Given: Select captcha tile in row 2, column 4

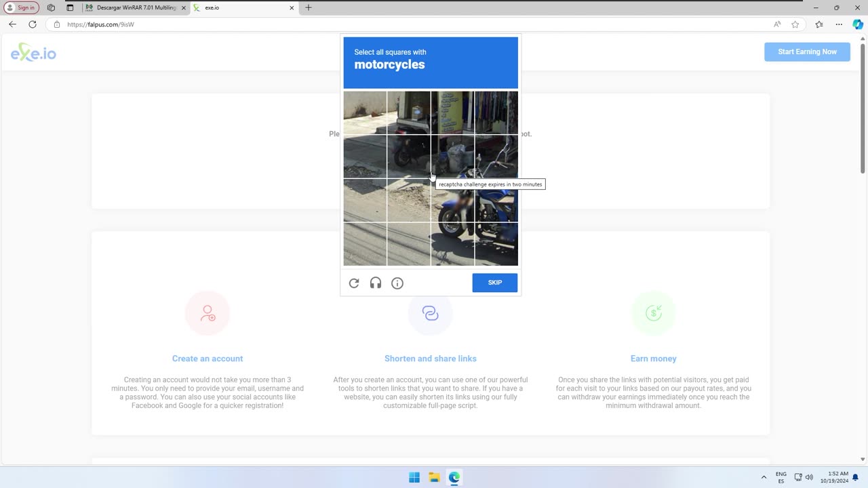Looking at the screenshot, I should point(496,157).
